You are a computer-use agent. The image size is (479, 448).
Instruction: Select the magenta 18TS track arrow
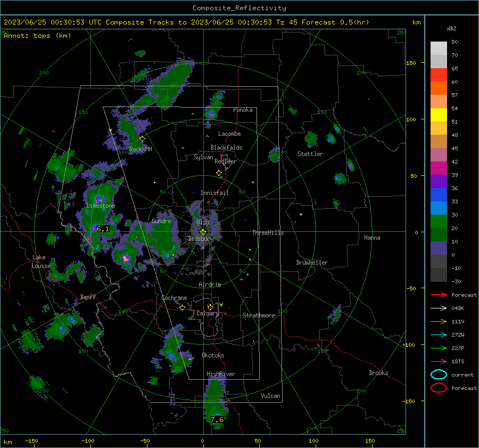(x=439, y=362)
